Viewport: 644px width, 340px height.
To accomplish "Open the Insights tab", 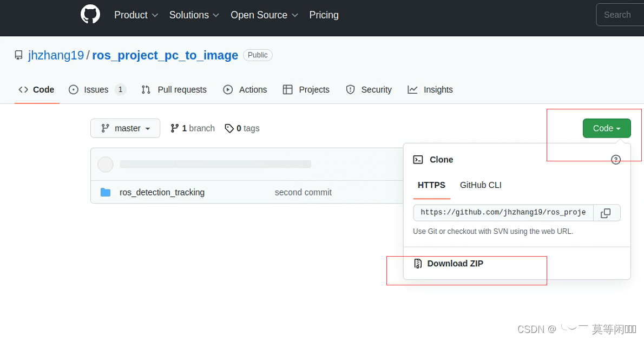I will pos(430,90).
